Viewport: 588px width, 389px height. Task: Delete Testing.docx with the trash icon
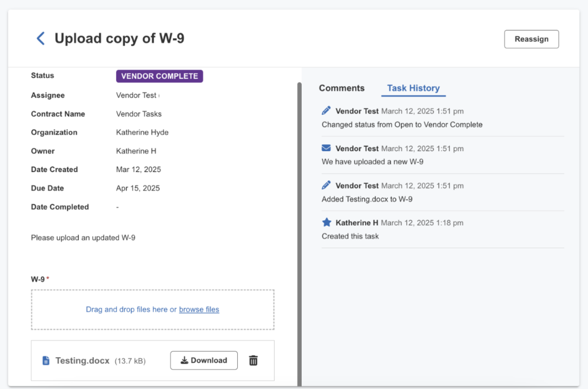[x=253, y=360]
